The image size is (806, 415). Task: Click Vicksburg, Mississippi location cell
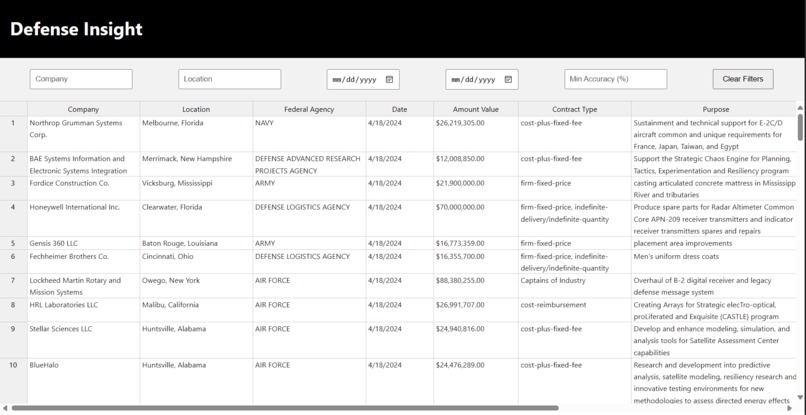point(196,189)
